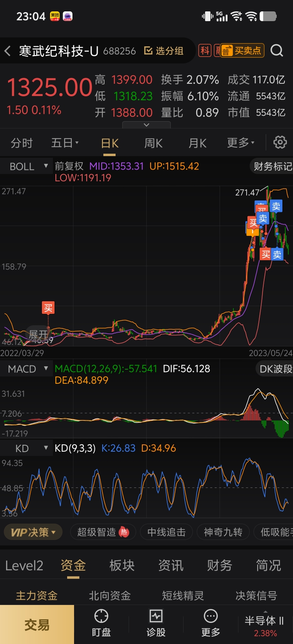Toggle the 财务标记 financial markers button
The width and height of the screenshot is (293, 644).
[x=272, y=166]
